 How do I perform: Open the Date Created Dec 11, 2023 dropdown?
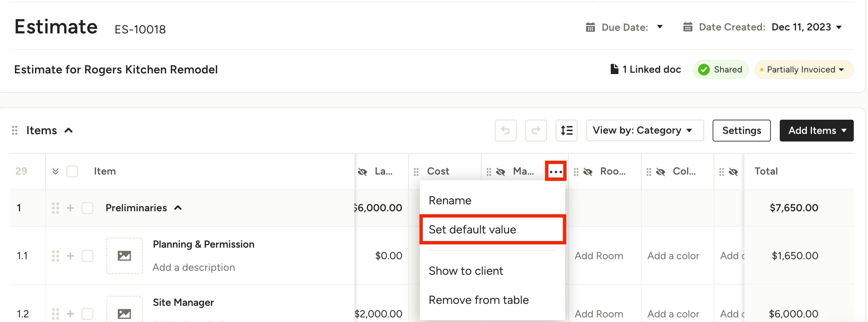click(x=806, y=27)
